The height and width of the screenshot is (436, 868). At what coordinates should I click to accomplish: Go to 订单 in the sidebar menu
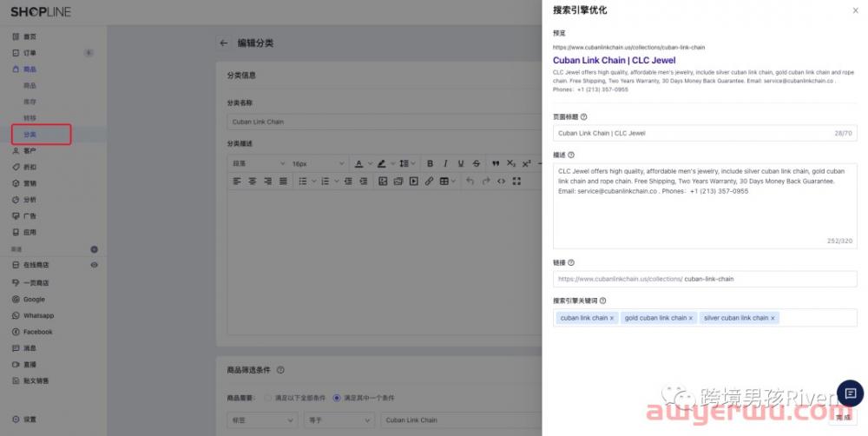point(30,53)
